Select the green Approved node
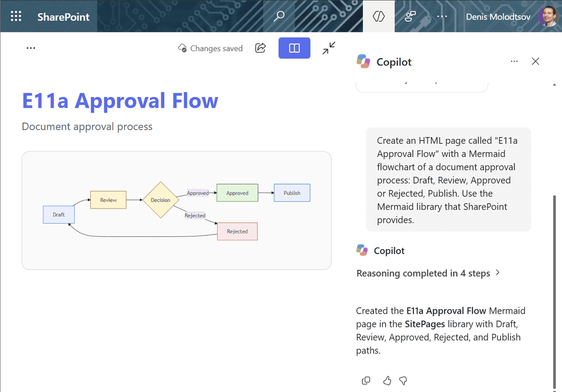Image resolution: width=562 pixels, height=392 pixels. (237, 193)
